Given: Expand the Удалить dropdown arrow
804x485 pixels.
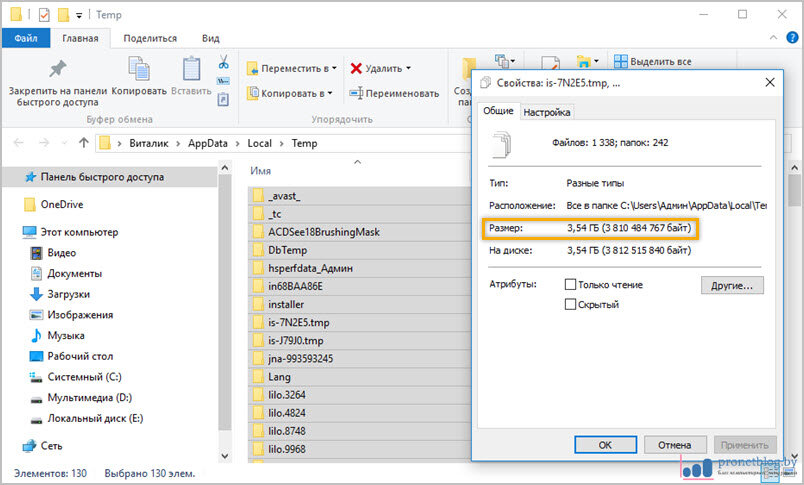Looking at the screenshot, I should pyautogui.click(x=409, y=68).
